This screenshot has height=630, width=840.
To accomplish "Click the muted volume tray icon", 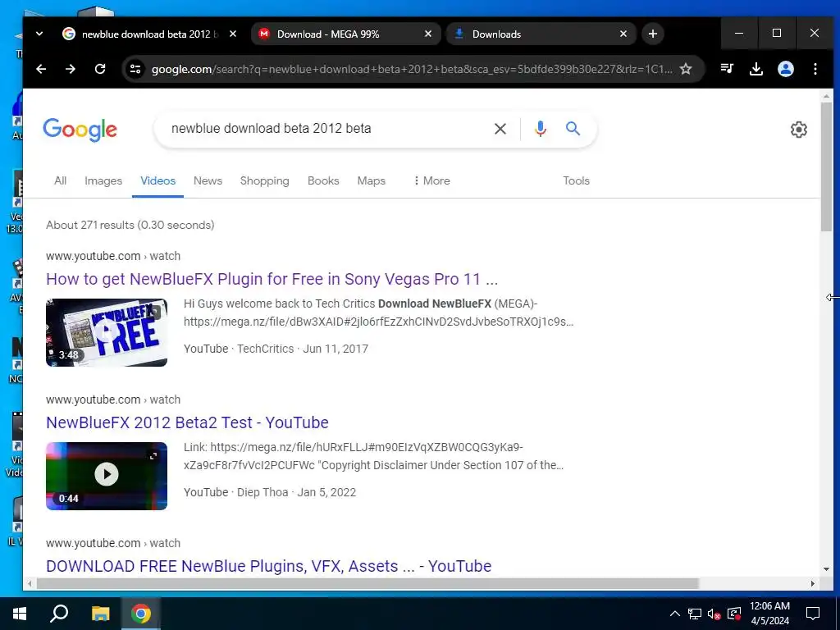I will (x=714, y=614).
